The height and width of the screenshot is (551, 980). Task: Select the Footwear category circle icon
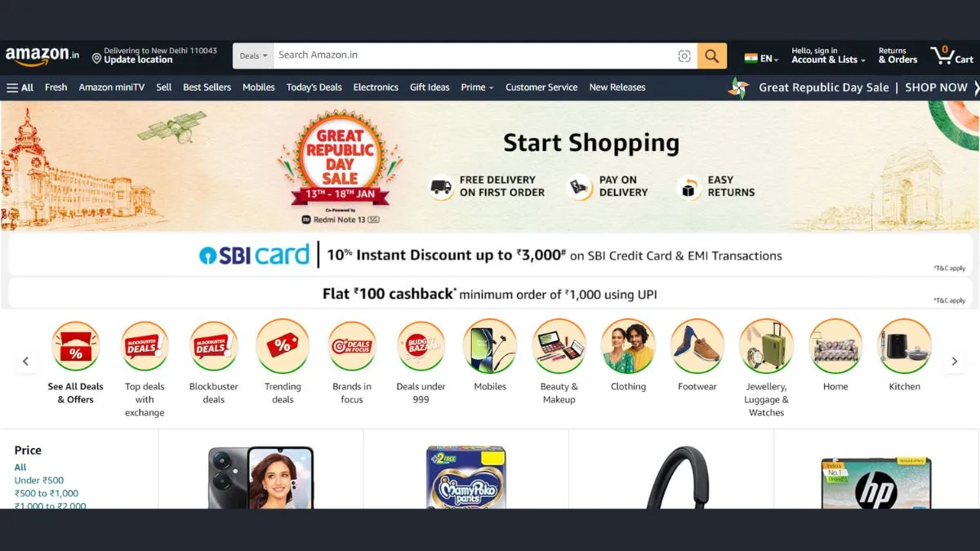[x=697, y=346]
